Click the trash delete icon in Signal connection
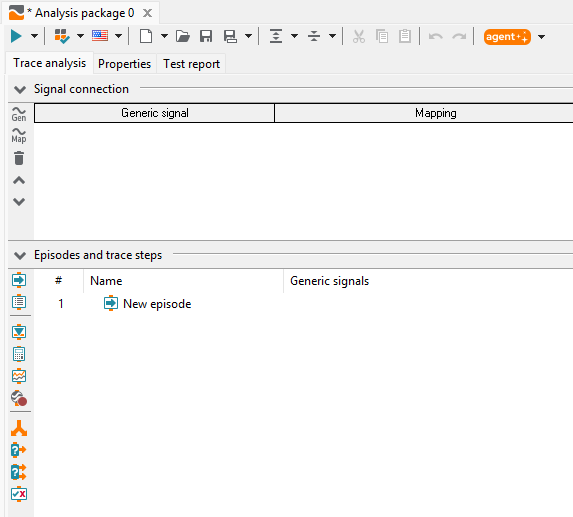The image size is (573, 517). click(x=19, y=158)
